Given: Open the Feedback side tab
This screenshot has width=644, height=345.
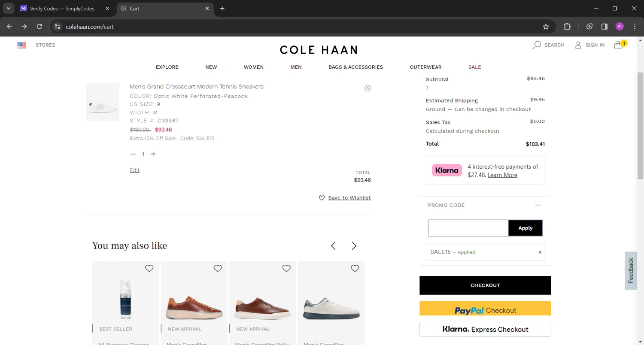Looking at the screenshot, I should click(x=631, y=271).
